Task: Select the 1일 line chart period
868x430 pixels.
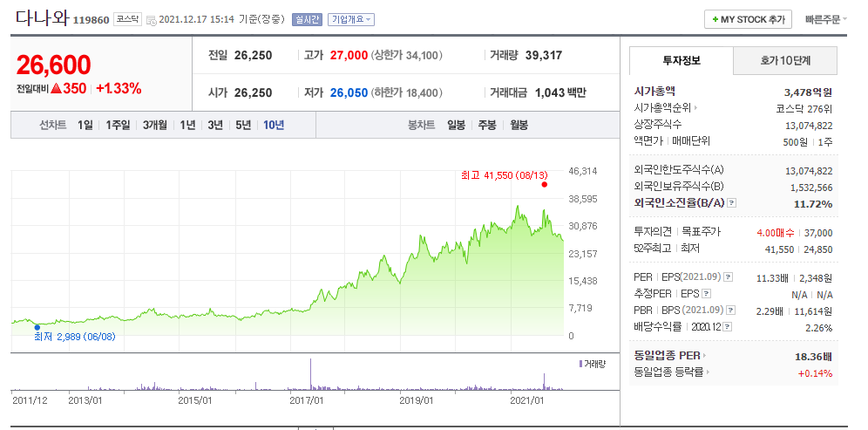Action: (85, 126)
